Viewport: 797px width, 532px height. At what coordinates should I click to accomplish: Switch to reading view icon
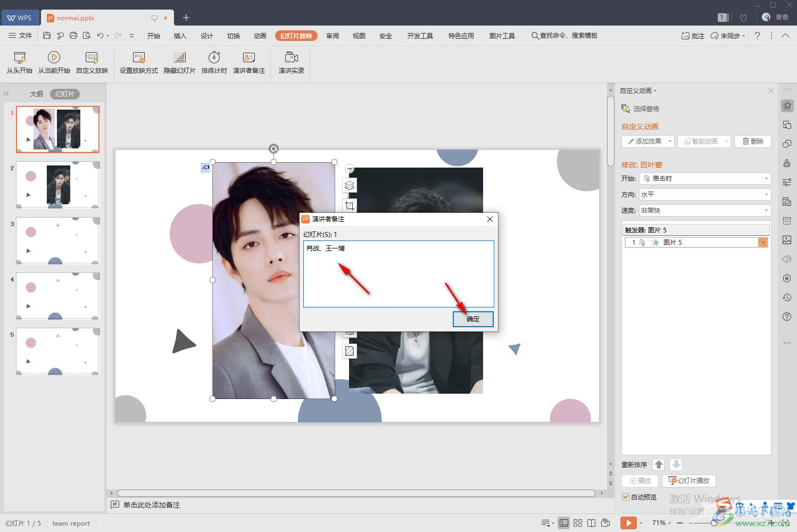click(x=592, y=523)
